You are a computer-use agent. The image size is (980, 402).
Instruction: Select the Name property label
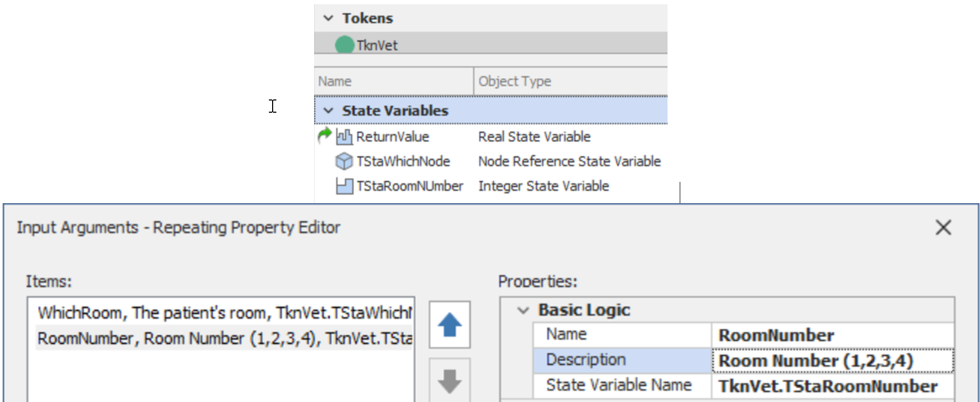click(x=567, y=334)
